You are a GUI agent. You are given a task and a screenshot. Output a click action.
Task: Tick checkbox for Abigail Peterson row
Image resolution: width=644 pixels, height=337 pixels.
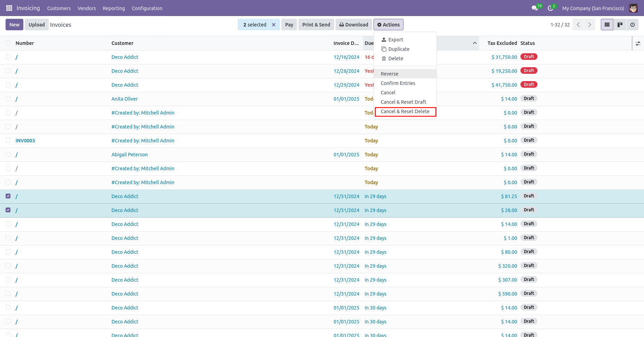8,154
